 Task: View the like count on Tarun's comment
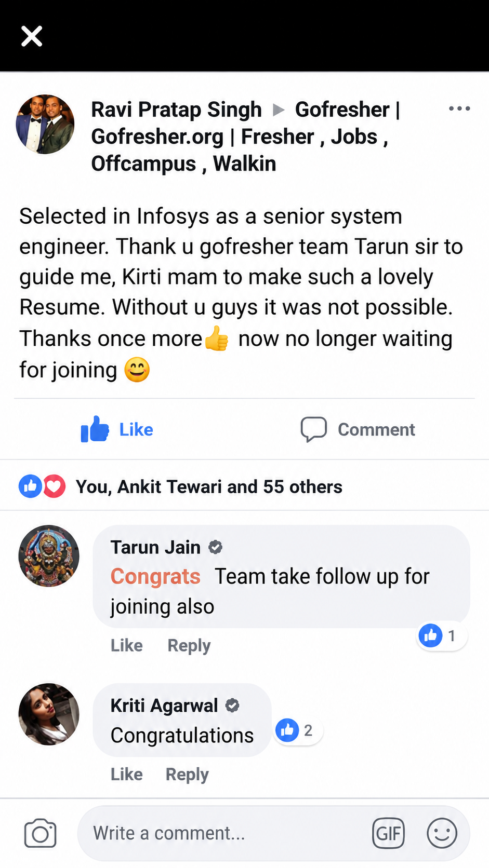[x=441, y=635]
